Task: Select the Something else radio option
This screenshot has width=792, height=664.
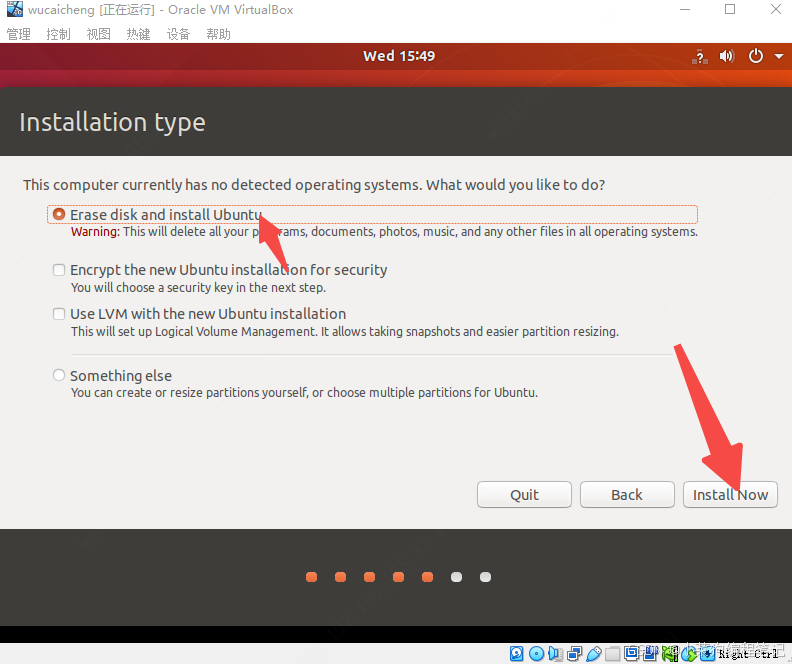Action: click(59, 375)
